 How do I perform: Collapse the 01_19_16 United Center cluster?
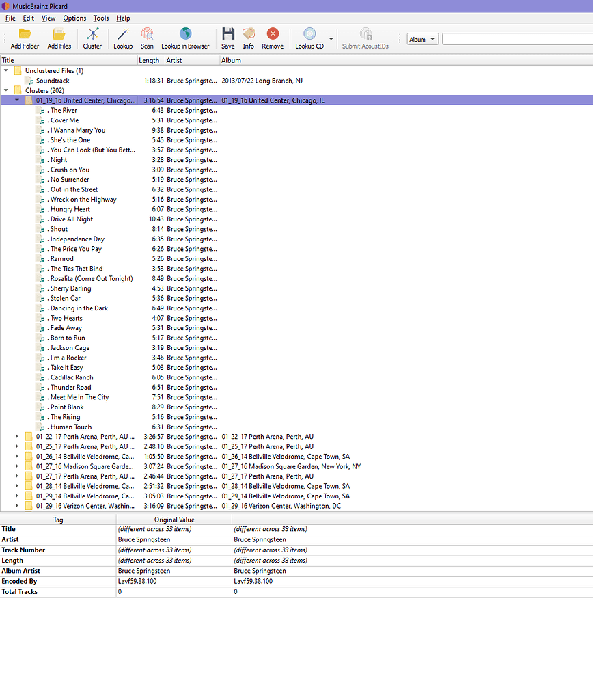click(x=16, y=100)
